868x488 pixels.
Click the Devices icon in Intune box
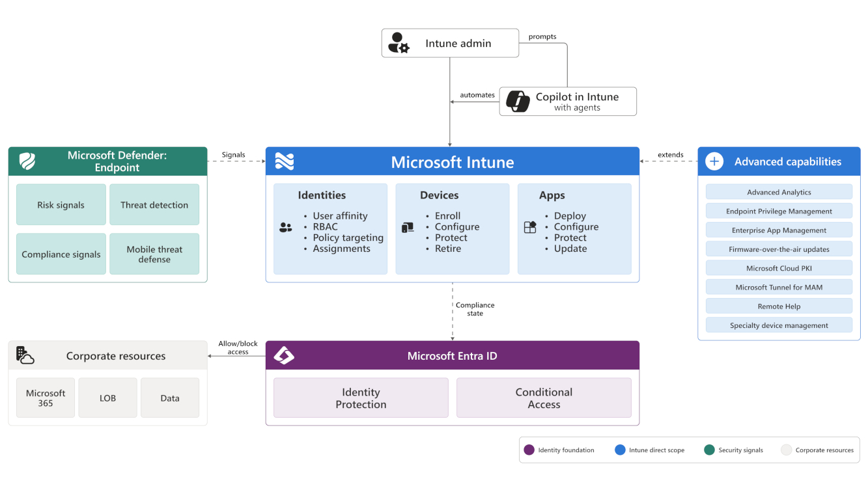click(x=408, y=228)
